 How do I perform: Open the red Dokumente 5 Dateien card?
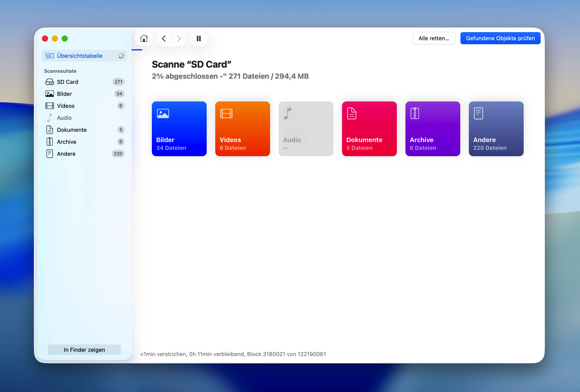pos(369,129)
